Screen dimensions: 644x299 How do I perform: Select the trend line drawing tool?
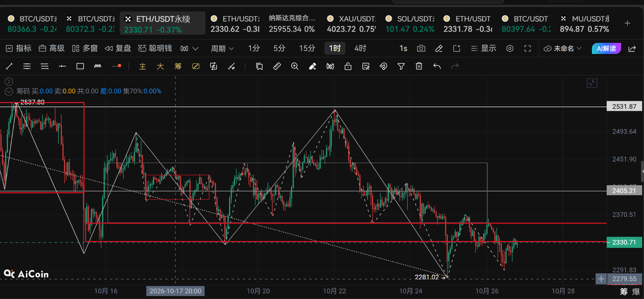(9, 66)
